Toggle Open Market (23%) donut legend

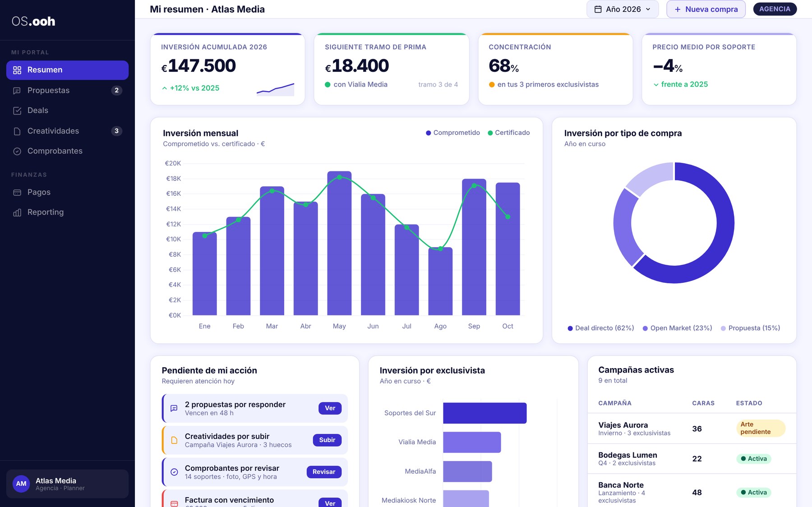click(x=677, y=328)
